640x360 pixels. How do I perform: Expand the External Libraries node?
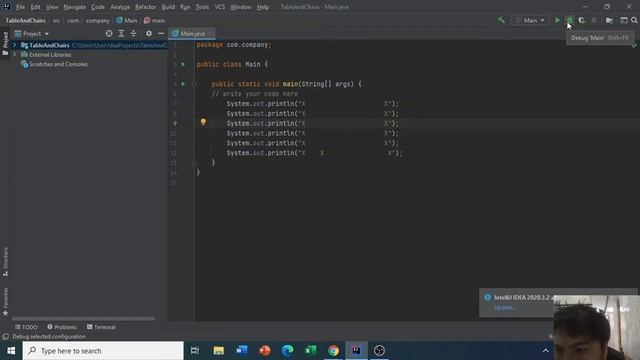[x=15, y=54]
